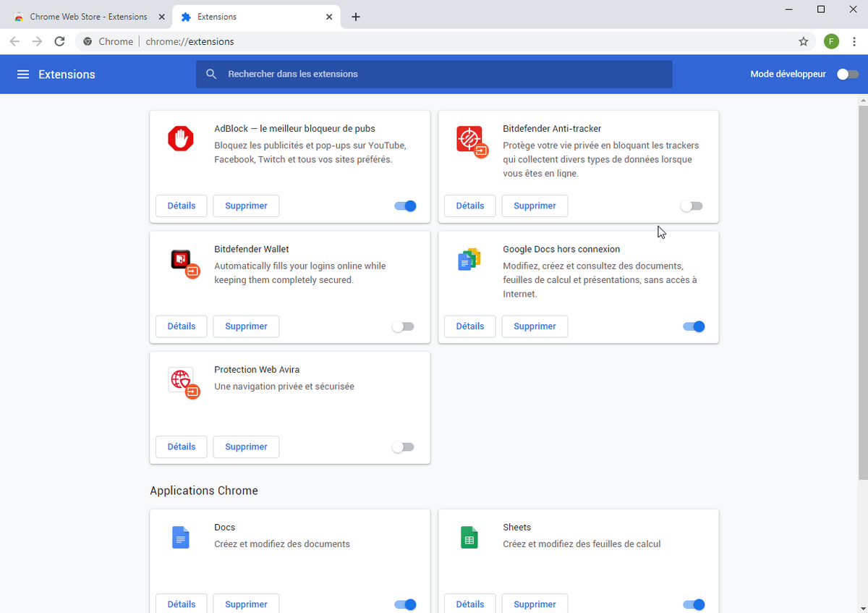Click the Extensions page title text
868x613 pixels.
67,75
